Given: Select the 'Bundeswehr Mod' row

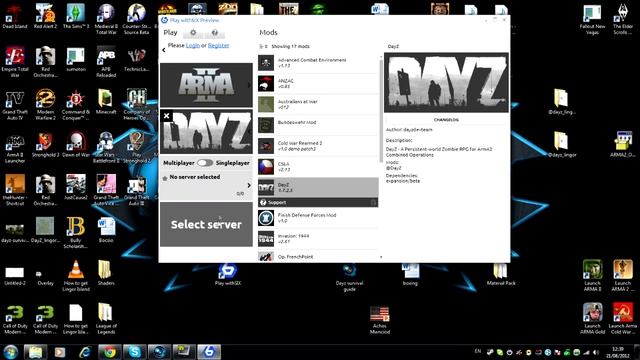Looking at the screenshot, I should pos(318,125).
